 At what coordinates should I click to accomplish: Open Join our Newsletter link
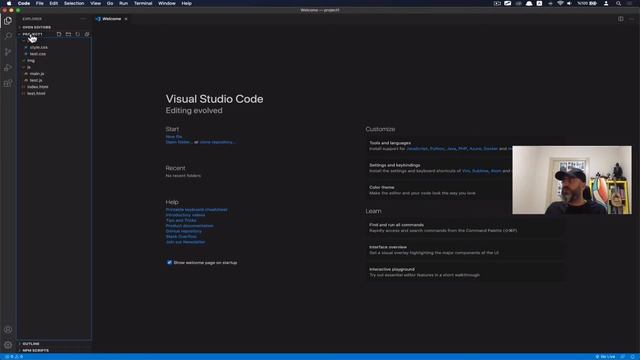coord(185,242)
